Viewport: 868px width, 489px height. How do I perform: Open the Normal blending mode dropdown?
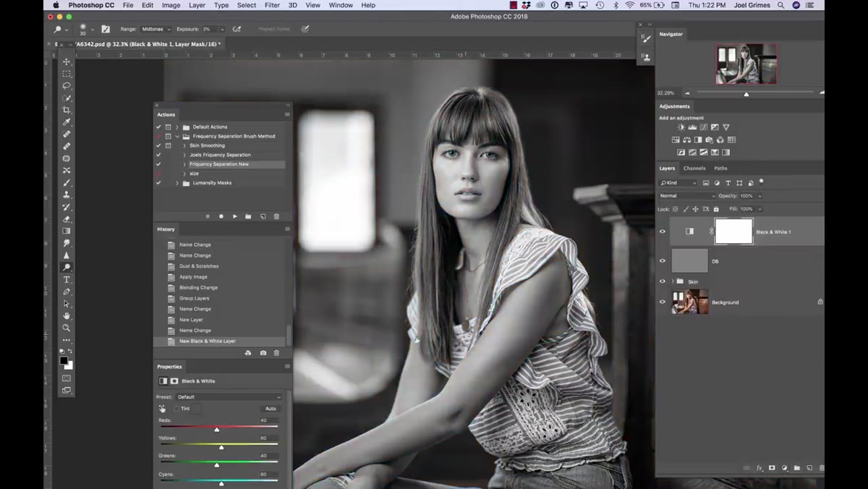click(x=686, y=196)
